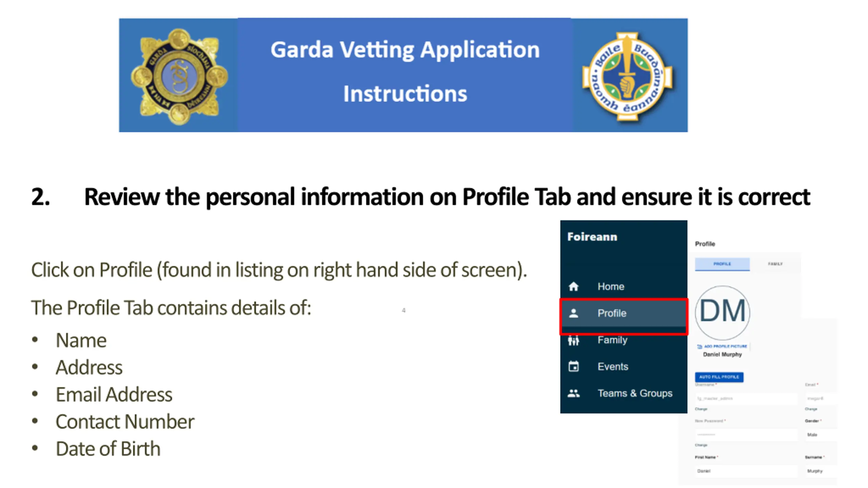Click the First Name field containing Daniel
Screen dimensions: 868x488
[x=746, y=471]
